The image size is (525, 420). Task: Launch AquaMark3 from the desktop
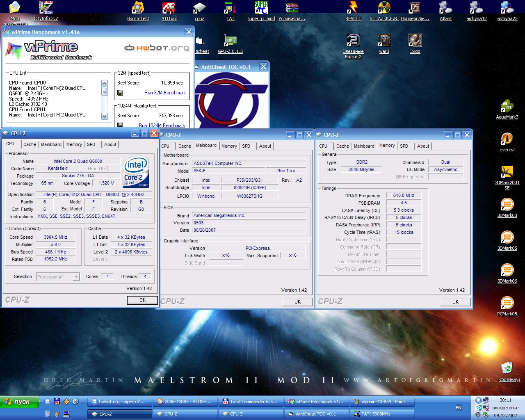click(x=507, y=109)
